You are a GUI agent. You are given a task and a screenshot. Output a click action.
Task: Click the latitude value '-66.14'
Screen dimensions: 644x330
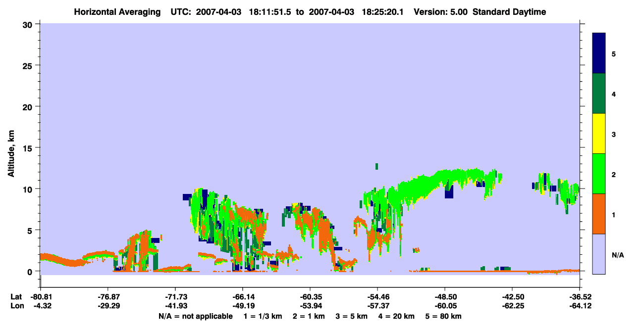(242, 296)
